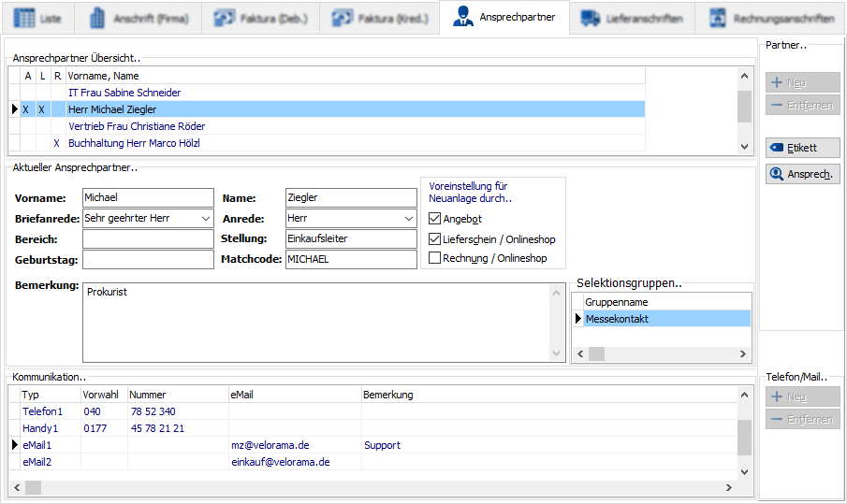Click the Support remark cell
This screenshot has height=504, width=847.
548,445
